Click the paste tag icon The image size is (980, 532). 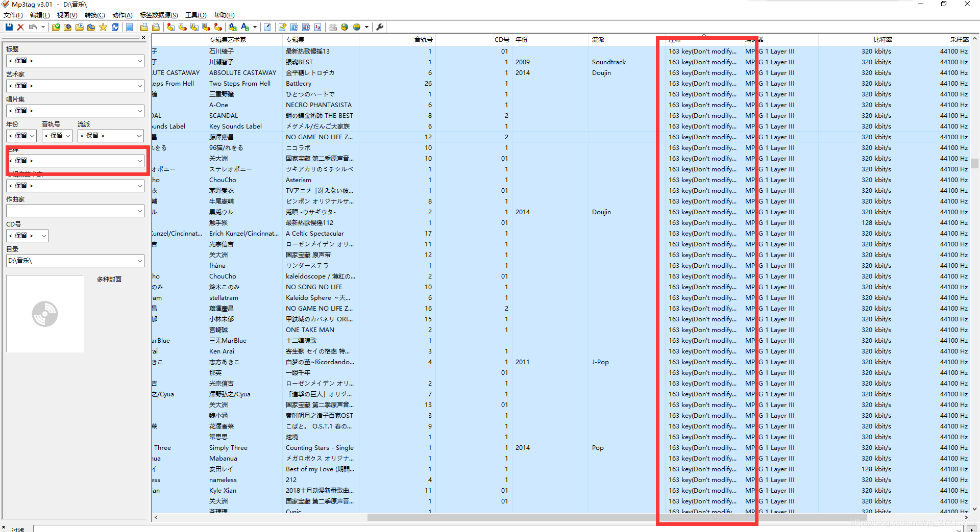point(156,27)
